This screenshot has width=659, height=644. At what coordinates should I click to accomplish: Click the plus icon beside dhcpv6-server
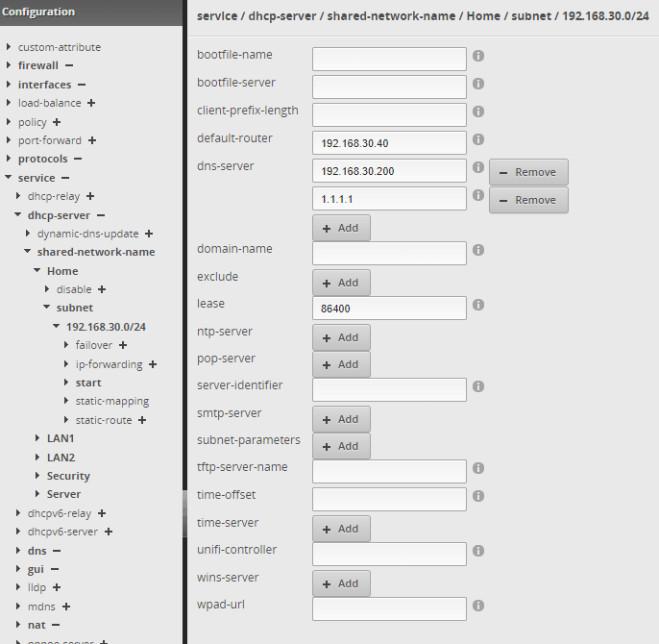109,532
